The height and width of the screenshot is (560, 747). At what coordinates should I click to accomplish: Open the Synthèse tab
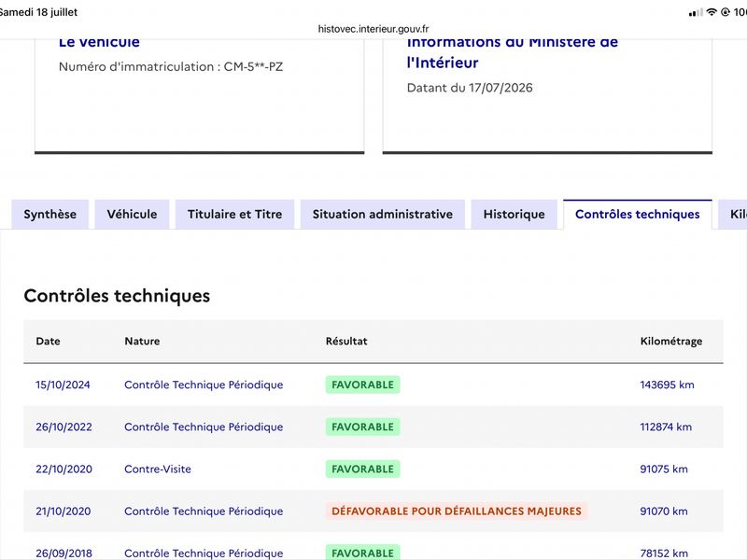50,215
